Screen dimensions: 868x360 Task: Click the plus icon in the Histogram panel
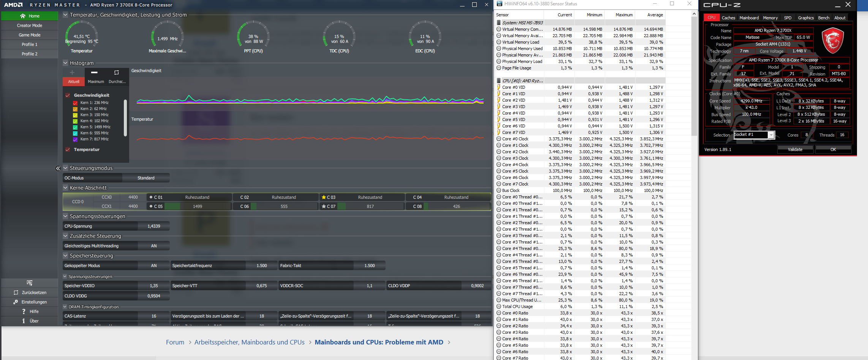[72, 72]
